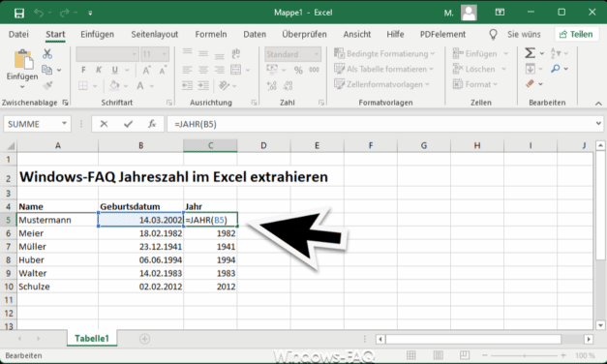
Task: Click the increase indent icon
Action: [x=203, y=85]
